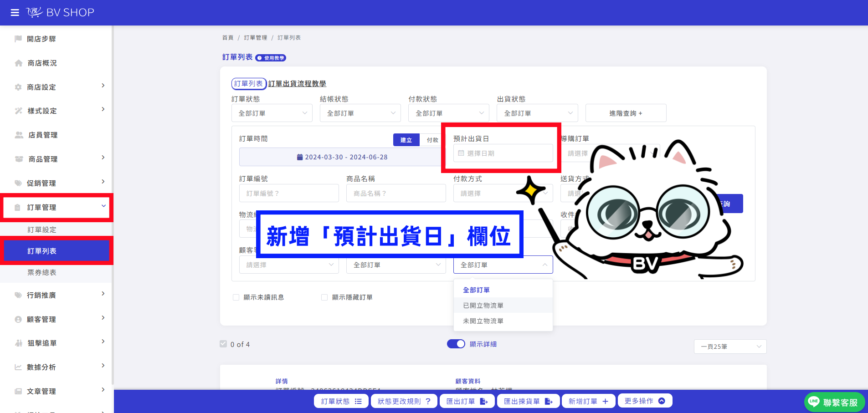Click the 樣式設定 wand icon
The width and height of the screenshot is (868, 413).
(18, 111)
